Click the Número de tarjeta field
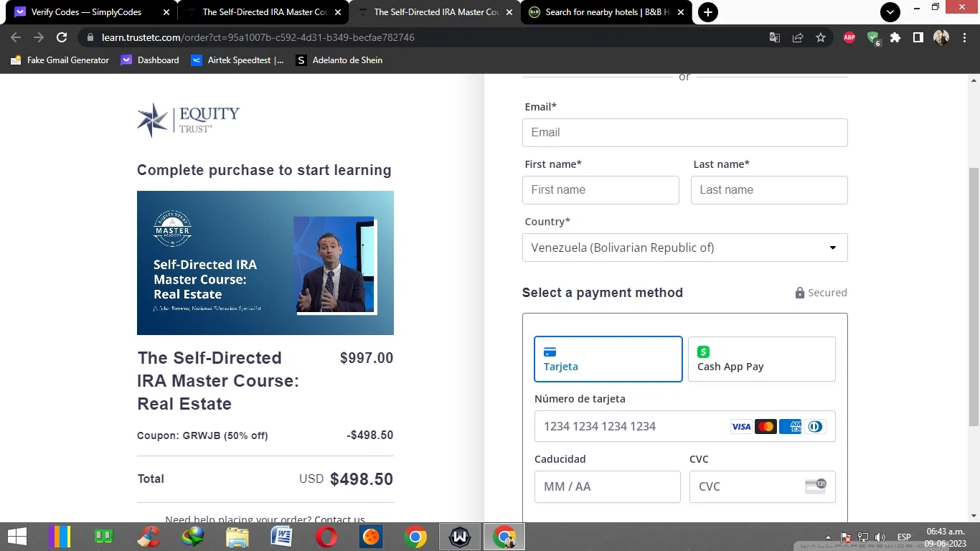980x551 pixels. tap(685, 426)
